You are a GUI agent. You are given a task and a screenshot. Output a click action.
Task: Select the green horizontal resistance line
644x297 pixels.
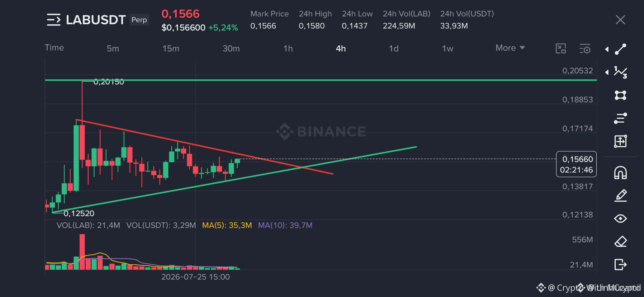click(x=321, y=80)
